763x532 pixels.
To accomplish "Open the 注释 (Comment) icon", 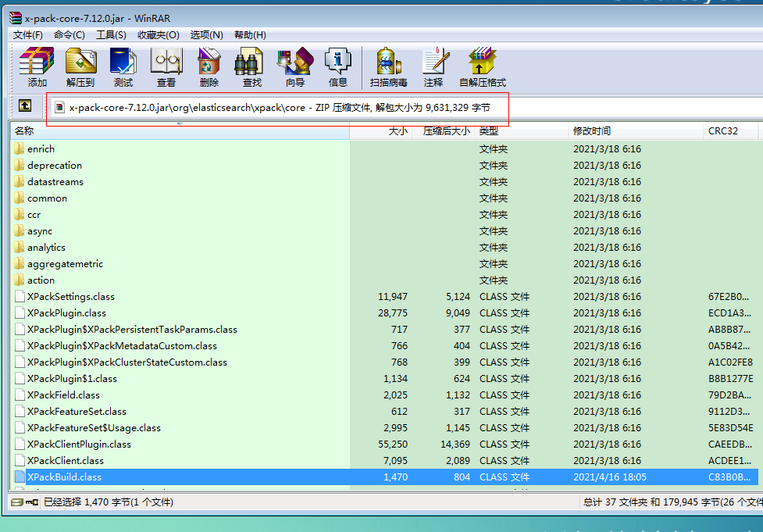I will point(436,66).
